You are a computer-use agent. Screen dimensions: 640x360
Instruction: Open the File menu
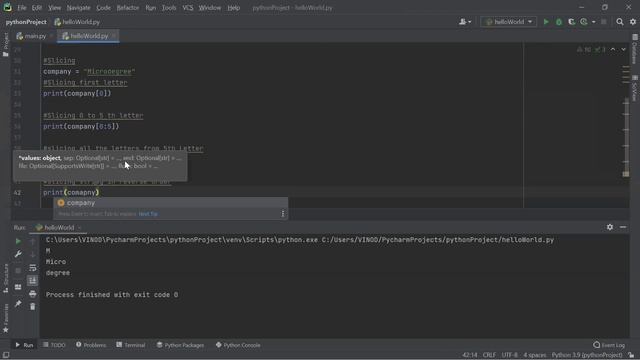coord(22,8)
